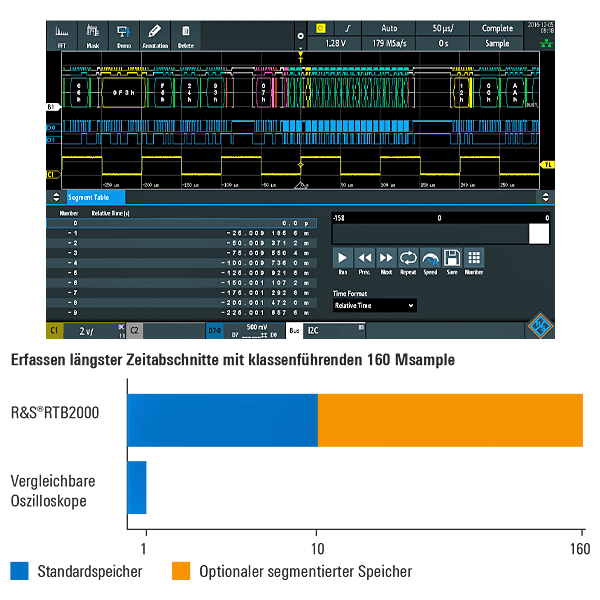This screenshot has width=600, height=600.
Task: Select segment -2 row with -50.009 time
Action: point(182,243)
